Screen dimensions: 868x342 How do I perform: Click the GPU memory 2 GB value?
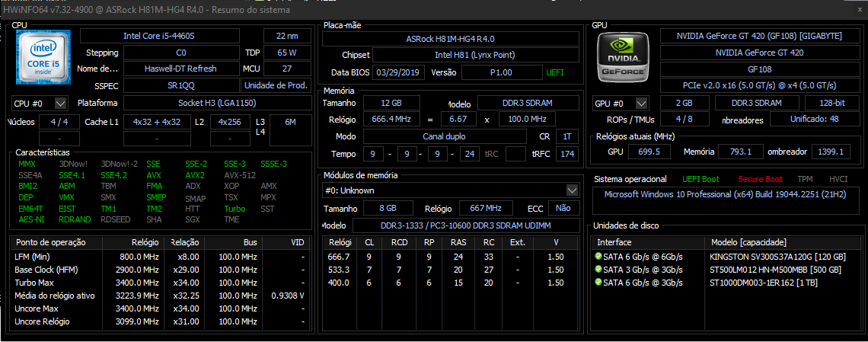(685, 103)
